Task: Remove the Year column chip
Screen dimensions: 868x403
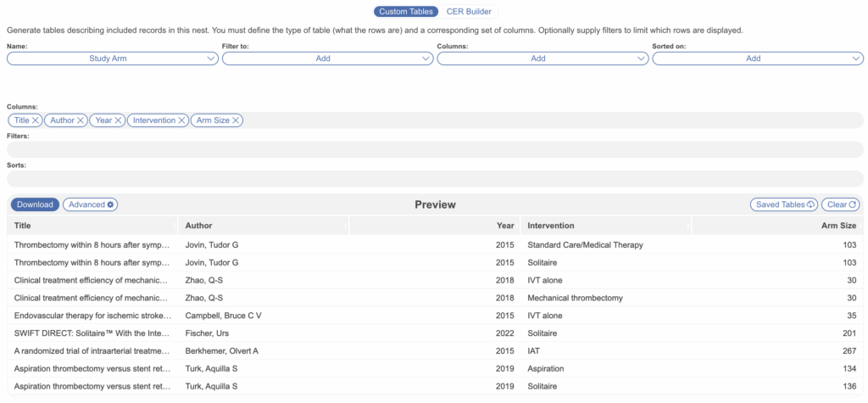Action: coord(118,120)
